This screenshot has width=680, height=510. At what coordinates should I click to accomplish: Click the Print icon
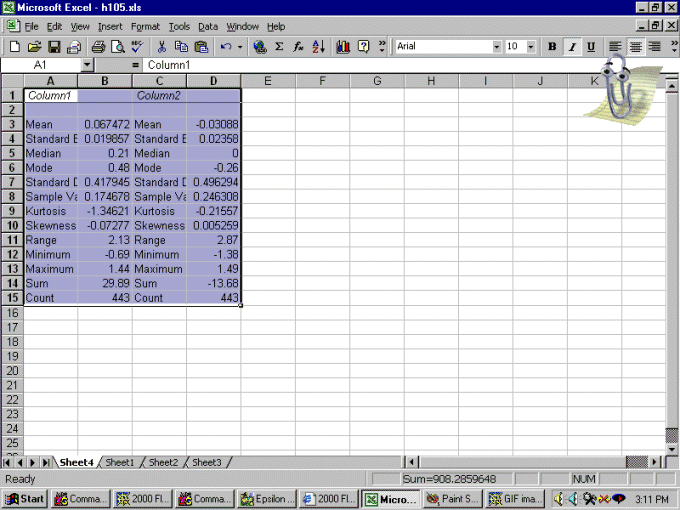coord(98,47)
